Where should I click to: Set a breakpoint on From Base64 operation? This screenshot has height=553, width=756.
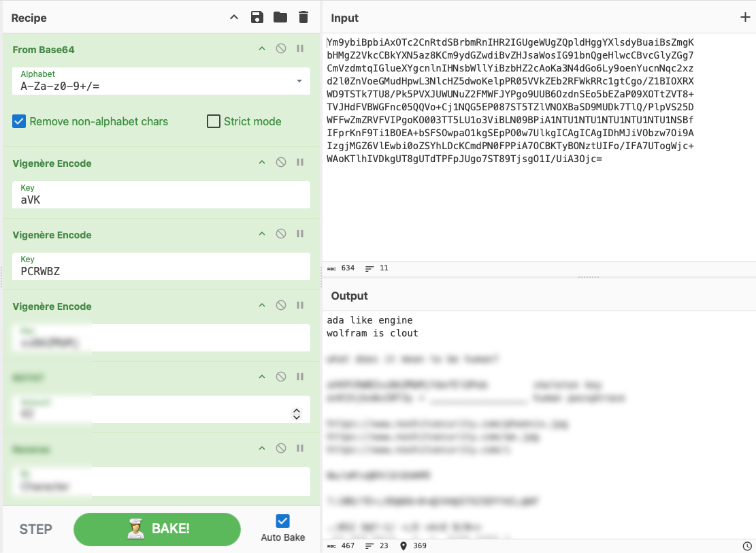[x=300, y=48]
